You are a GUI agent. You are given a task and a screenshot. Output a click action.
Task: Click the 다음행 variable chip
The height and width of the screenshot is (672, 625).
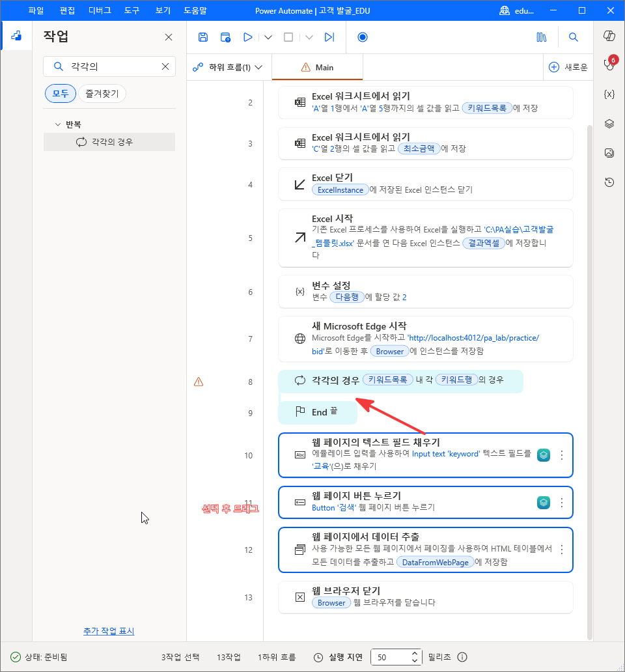click(347, 297)
